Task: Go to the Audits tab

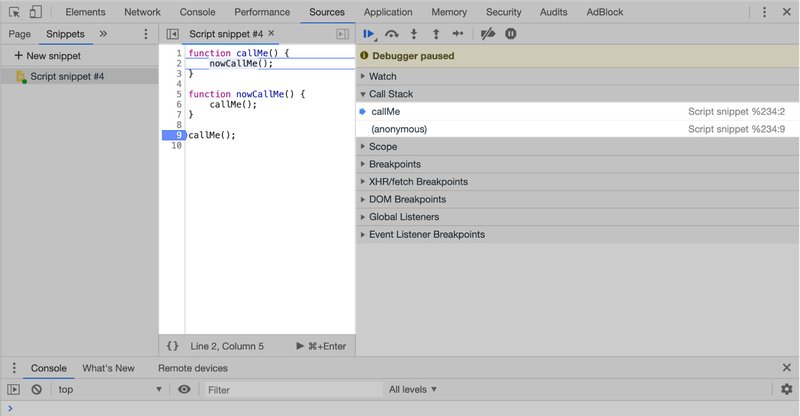Action: tap(554, 12)
